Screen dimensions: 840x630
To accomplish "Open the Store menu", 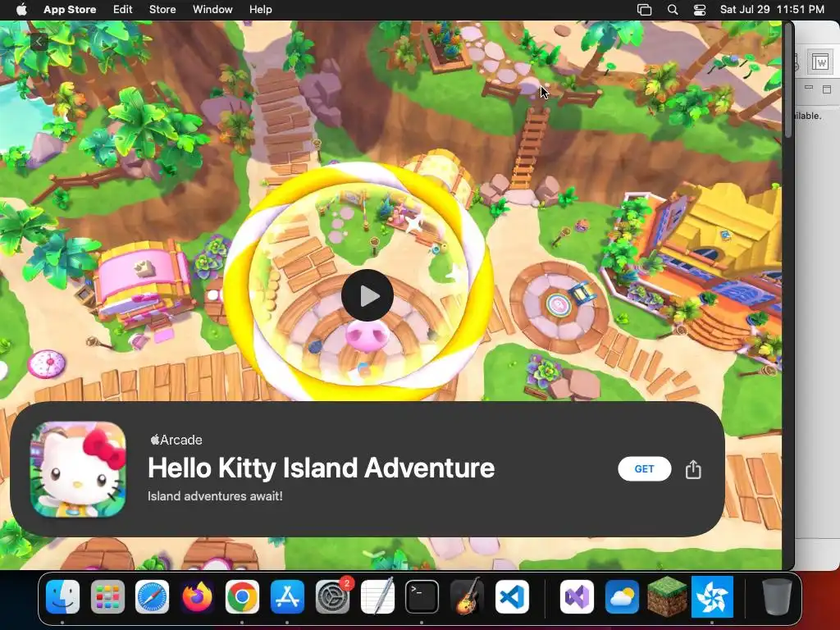I will pyautogui.click(x=162, y=10).
